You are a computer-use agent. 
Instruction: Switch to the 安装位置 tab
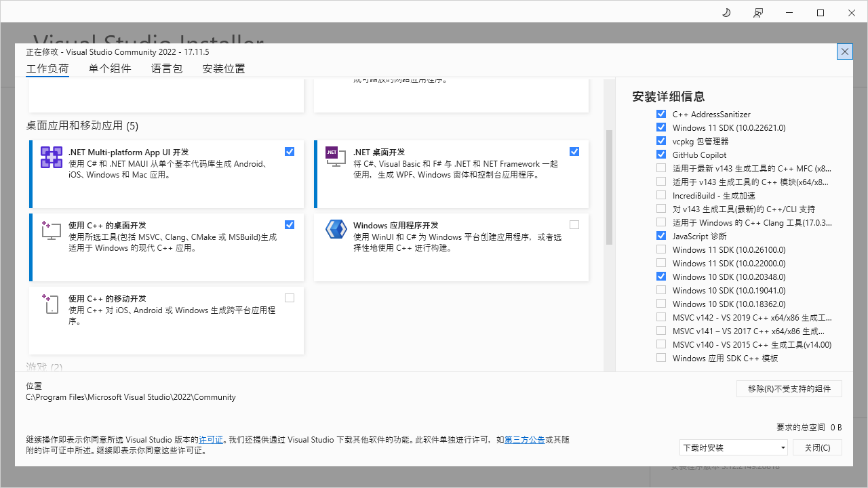coord(224,68)
